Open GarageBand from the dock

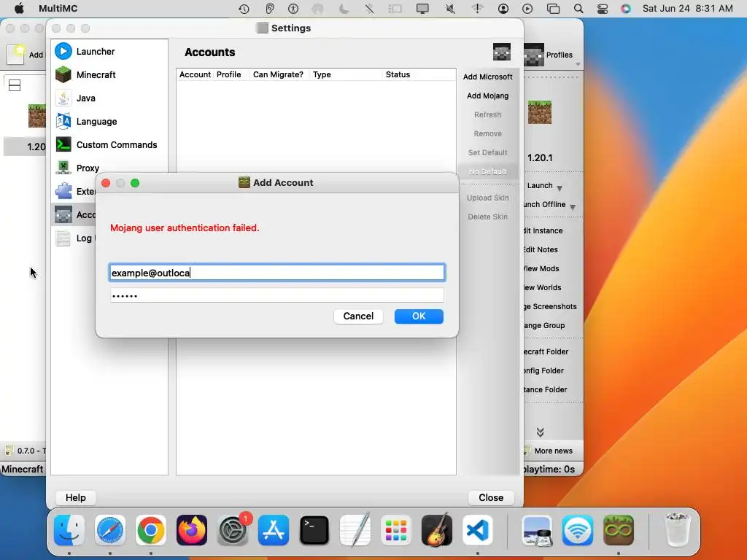tap(437, 530)
